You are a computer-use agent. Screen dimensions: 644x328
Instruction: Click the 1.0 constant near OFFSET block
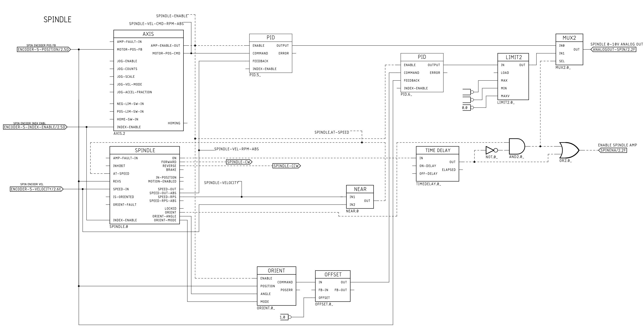(283, 317)
